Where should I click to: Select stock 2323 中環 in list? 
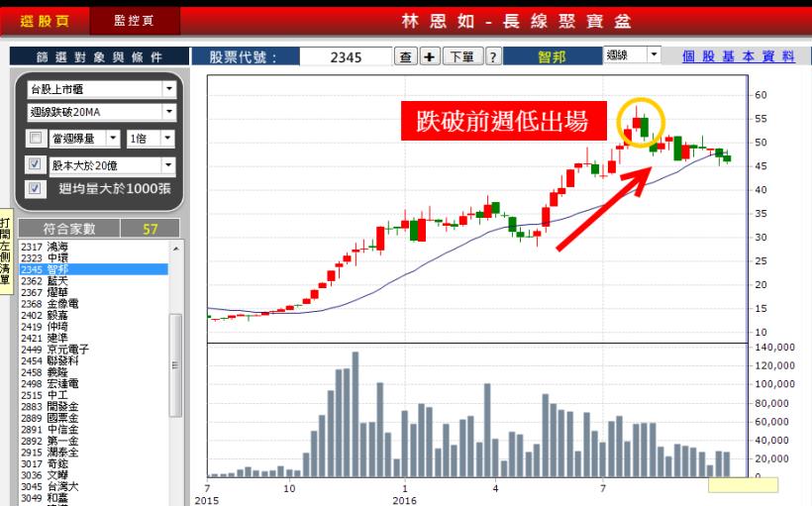tap(93, 257)
